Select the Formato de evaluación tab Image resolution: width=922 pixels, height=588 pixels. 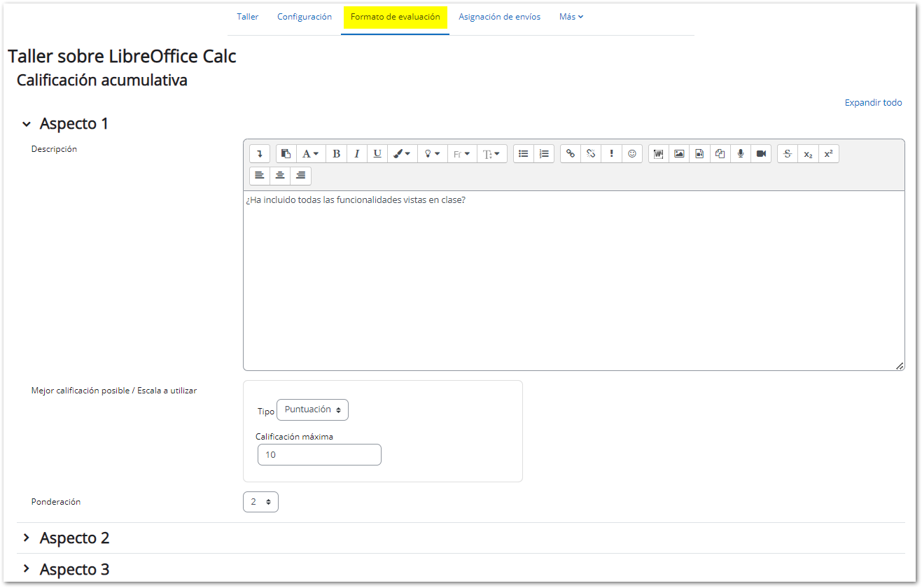(x=396, y=17)
